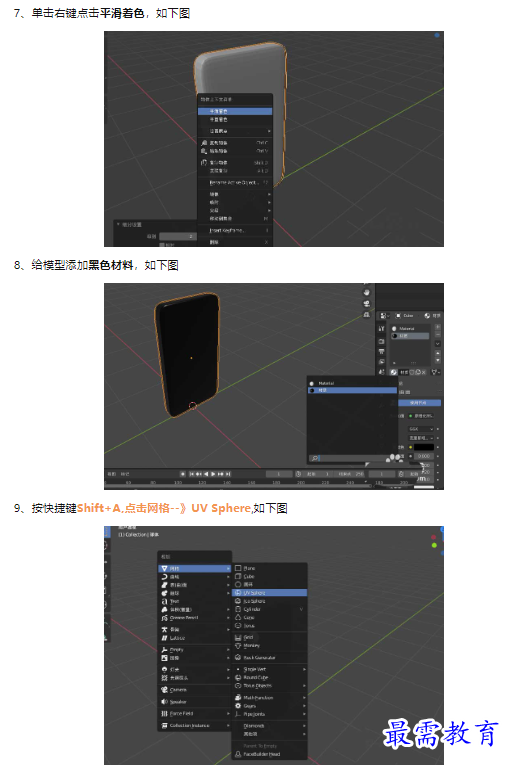Move material slot up arrow
This screenshot has height=765, width=507.
(438, 353)
